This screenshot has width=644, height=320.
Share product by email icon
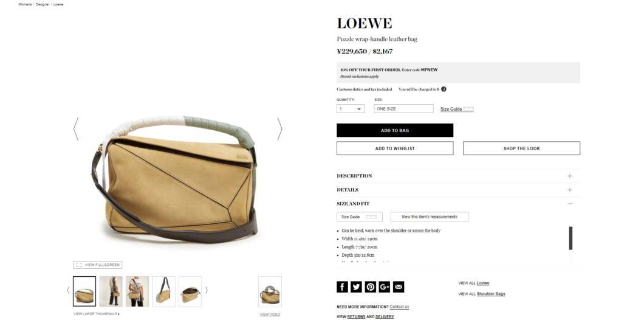(x=399, y=287)
